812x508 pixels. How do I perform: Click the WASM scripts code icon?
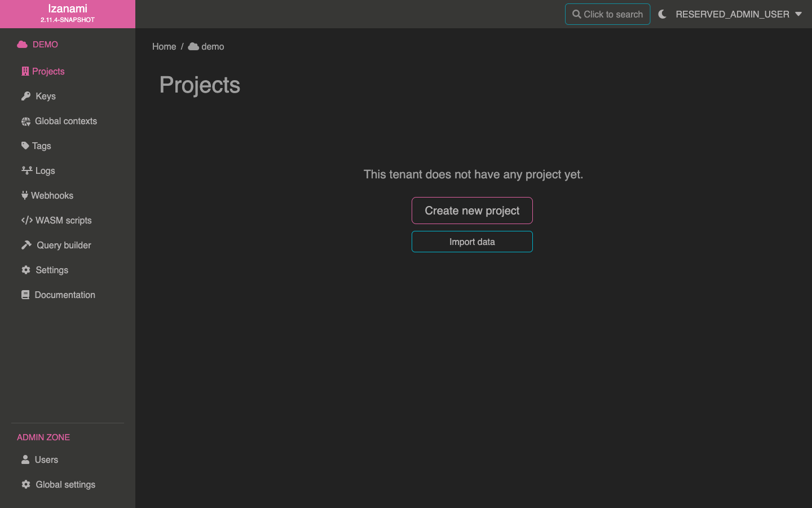[x=27, y=220]
